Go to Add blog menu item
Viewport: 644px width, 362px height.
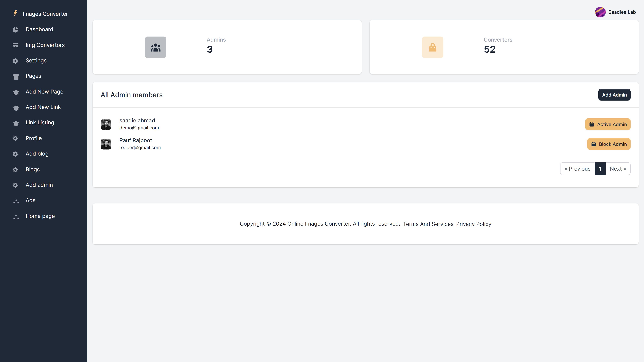click(x=37, y=154)
